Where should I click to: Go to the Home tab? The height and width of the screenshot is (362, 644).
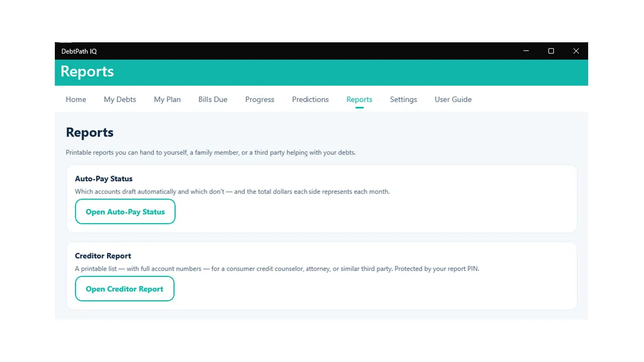click(76, 100)
